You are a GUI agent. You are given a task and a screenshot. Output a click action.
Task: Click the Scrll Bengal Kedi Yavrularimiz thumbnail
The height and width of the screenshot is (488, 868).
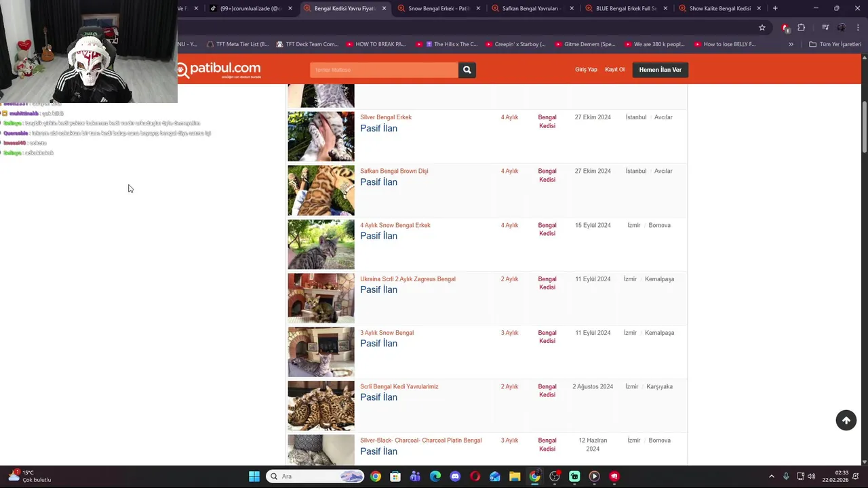tap(321, 405)
